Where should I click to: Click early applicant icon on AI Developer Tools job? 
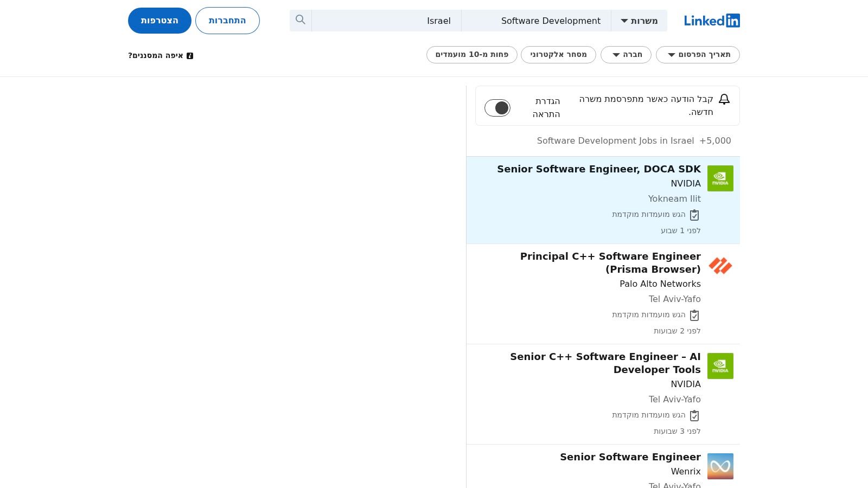[694, 415]
